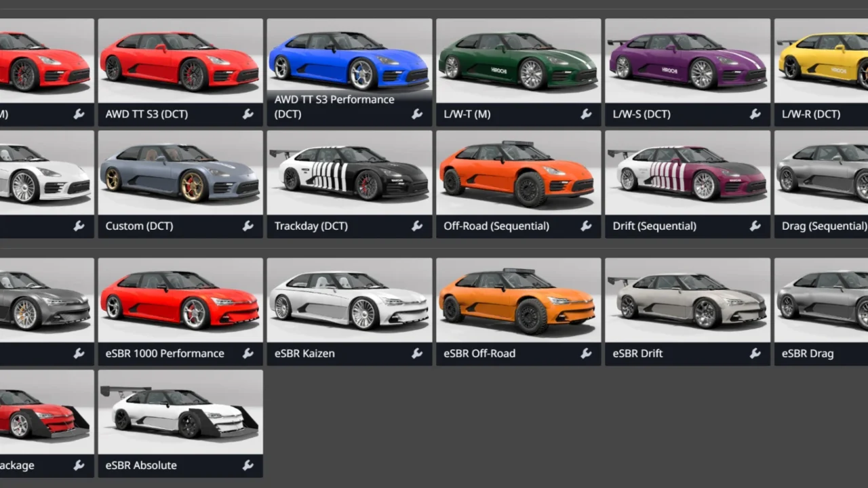The height and width of the screenshot is (488, 868).
Task: Open the Trackday (DCT) wrench icon
Action: point(417,226)
